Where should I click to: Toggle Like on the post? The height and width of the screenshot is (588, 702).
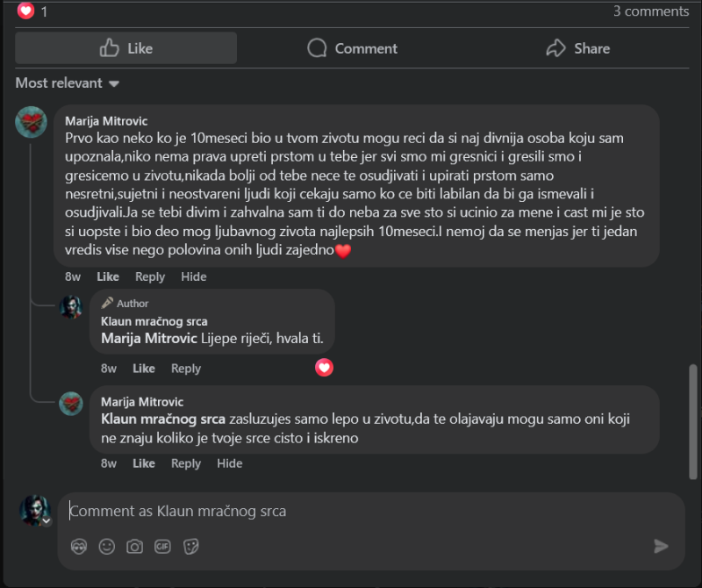[x=125, y=48]
